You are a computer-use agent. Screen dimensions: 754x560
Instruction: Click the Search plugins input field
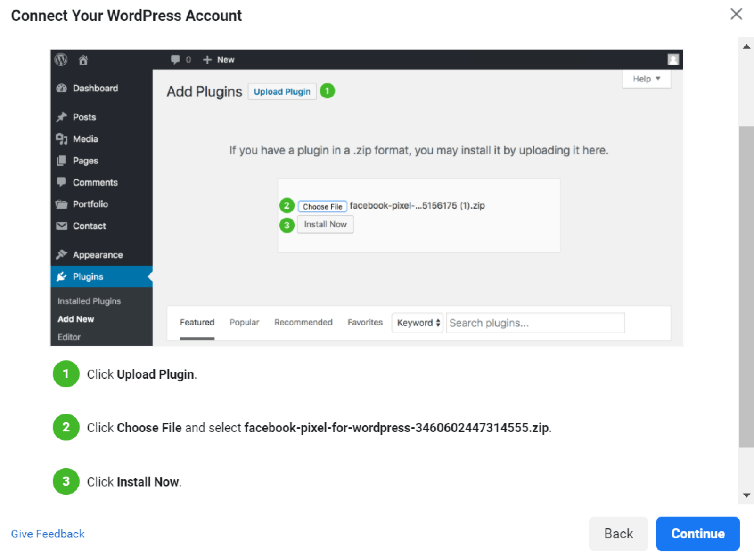[535, 323]
